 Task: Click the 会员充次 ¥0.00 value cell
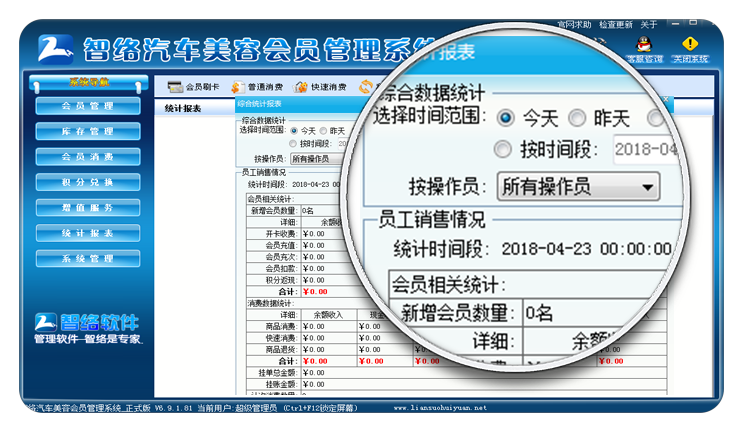314,257
